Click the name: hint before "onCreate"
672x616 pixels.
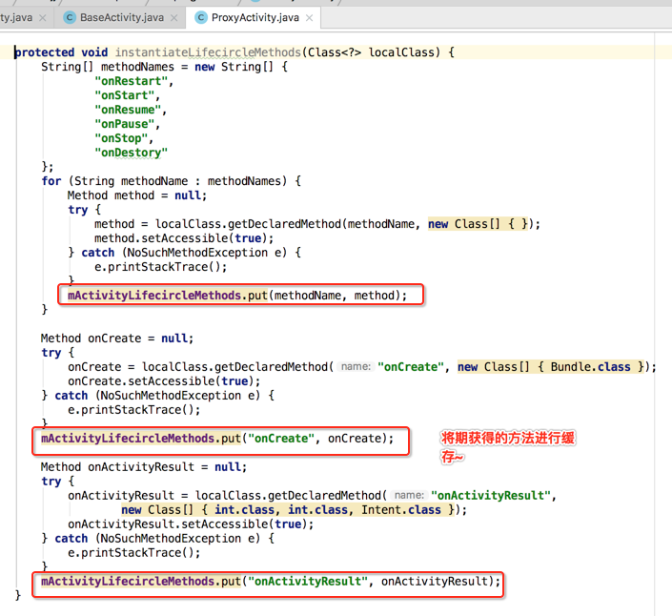tap(356, 367)
